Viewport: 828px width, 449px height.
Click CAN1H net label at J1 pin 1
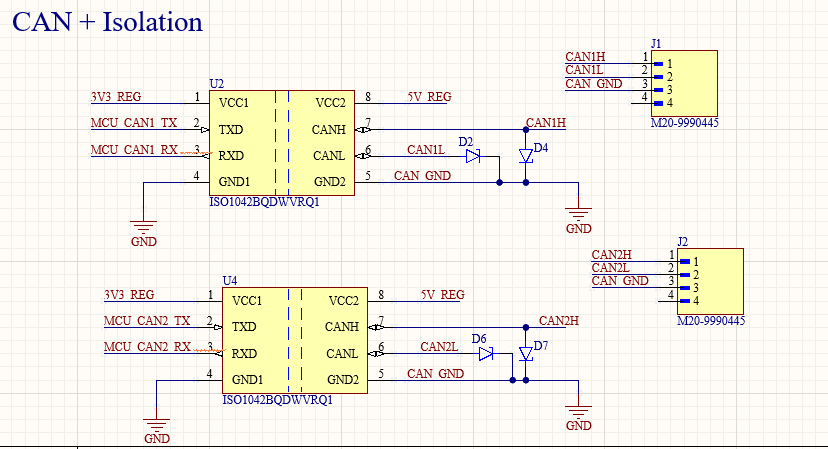[586, 57]
